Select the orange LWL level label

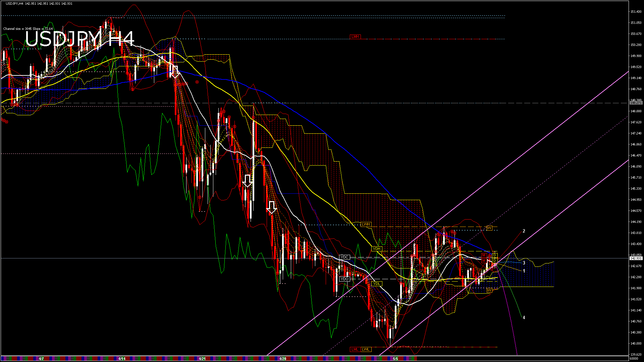click(x=366, y=349)
